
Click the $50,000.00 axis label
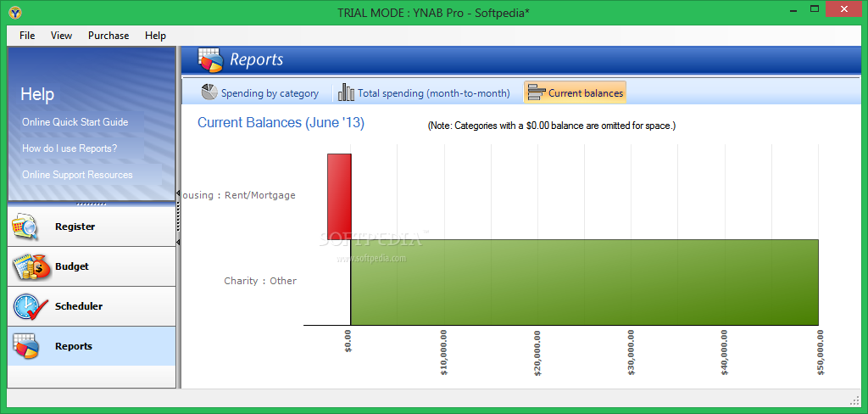coord(821,352)
